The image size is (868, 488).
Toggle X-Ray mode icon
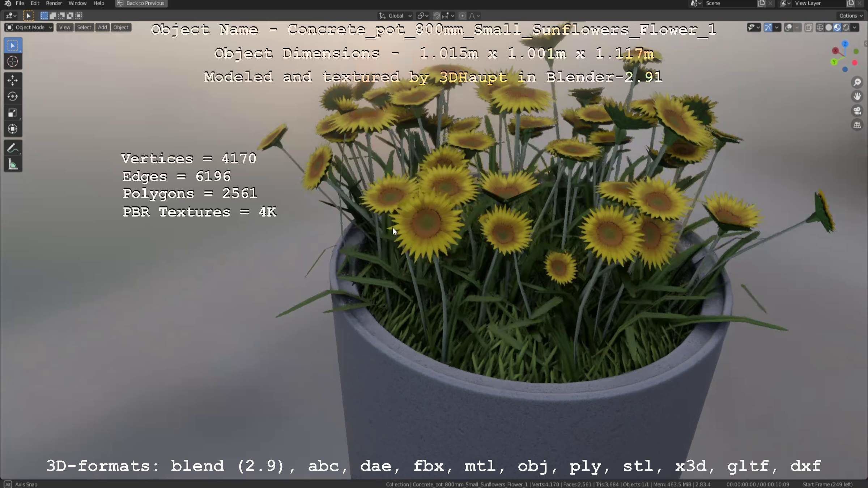pyautogui.click(x=809, y=27)
